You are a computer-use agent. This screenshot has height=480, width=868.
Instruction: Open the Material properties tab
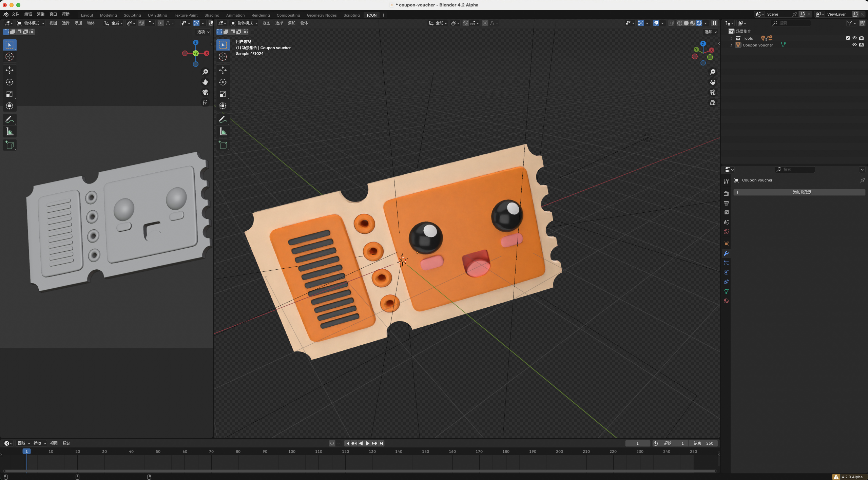pyautogui.click(x=726, y=301)
